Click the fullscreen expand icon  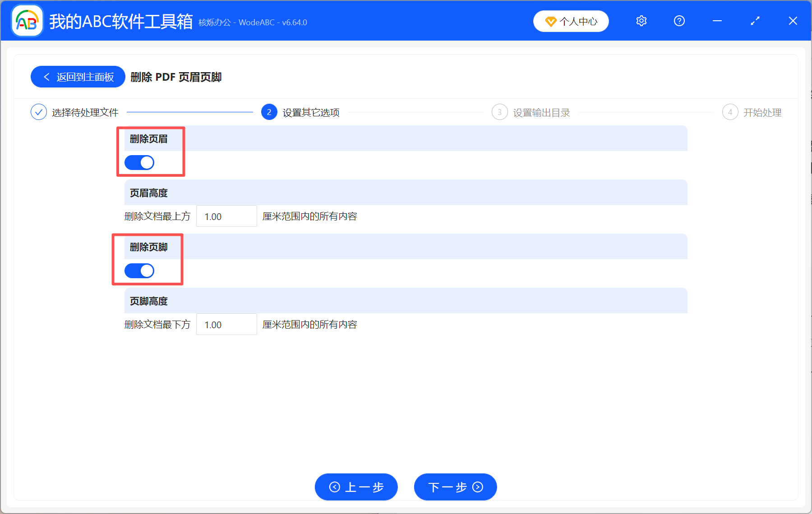(x=755, y=21)
